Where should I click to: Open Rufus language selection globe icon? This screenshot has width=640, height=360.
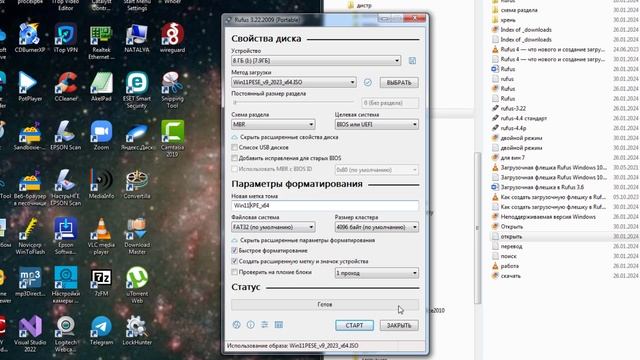click(x=236, y=325)
